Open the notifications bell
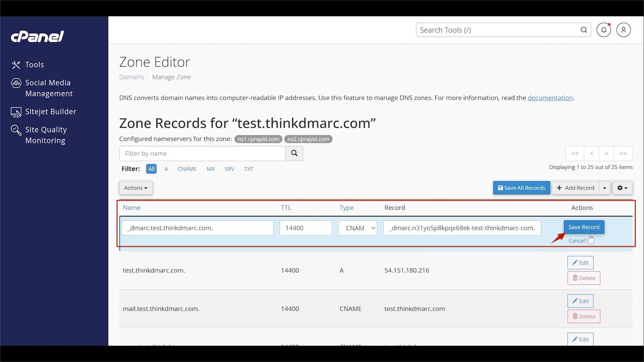 (x=604, y=30)
